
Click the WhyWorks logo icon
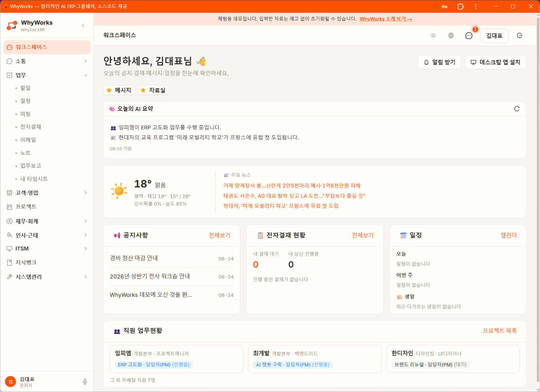click(12, 26)
